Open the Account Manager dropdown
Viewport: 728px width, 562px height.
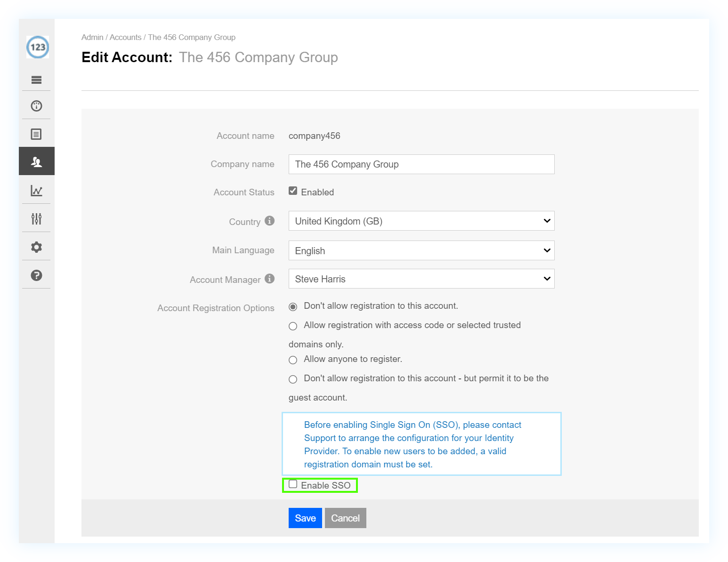coord(421,279)
